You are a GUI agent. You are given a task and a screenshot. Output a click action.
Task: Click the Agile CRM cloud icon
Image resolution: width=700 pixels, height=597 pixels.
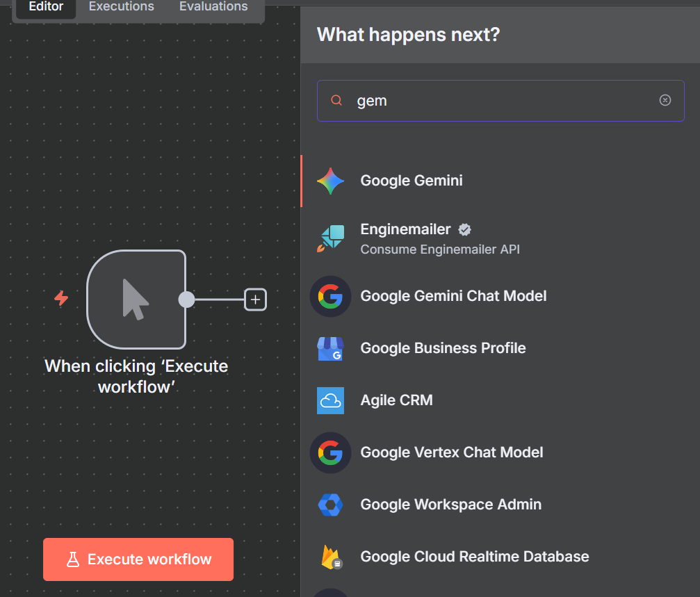pos(330,401)
